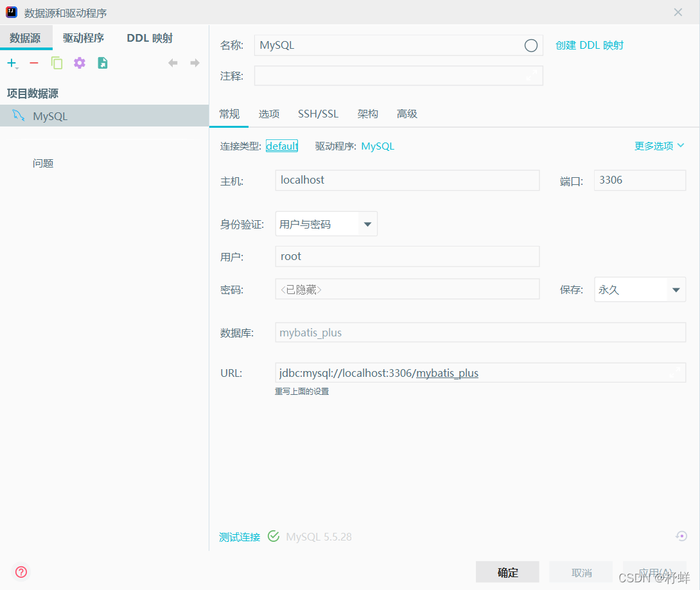The height and width of the screenshot is (590, 700).
Task: Open the 保存 永久 dropdown
Action: point(640,290)
